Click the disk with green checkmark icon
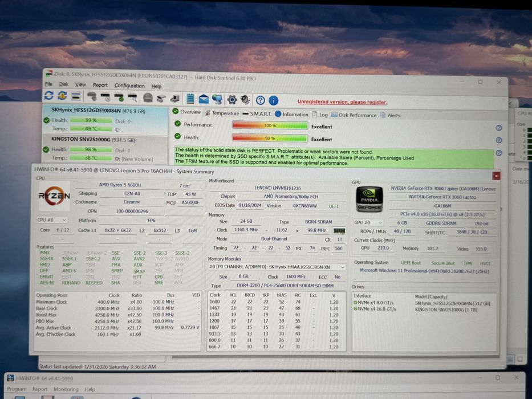The width and height of the screenshot is (532, 399). (x=119, y=97)
